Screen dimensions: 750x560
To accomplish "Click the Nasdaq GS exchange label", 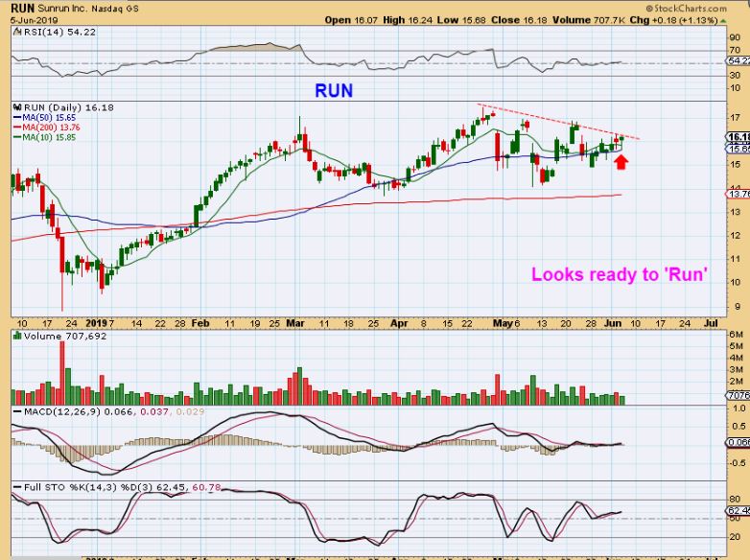I will point(113,9).
